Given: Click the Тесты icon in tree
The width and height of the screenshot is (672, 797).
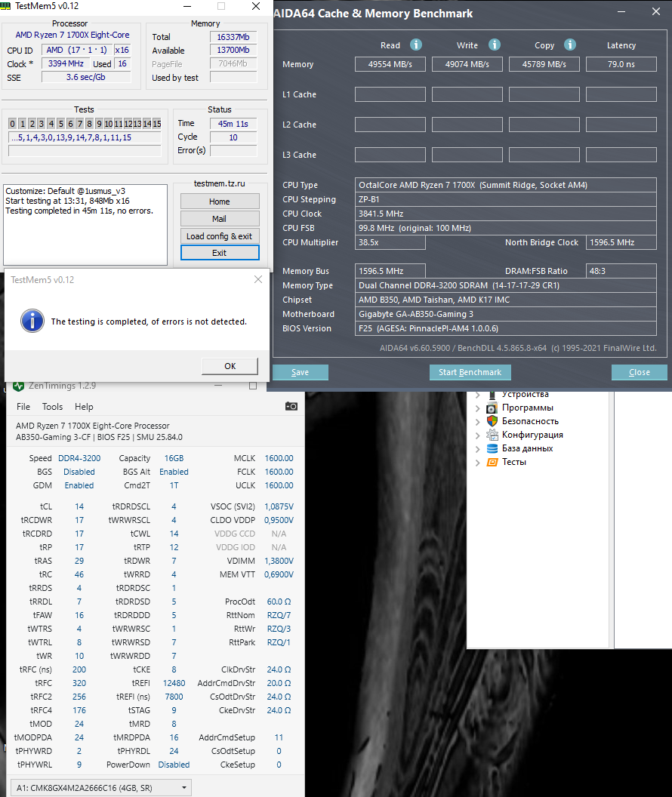Looking at the screenshot, I should pos(492,462).
